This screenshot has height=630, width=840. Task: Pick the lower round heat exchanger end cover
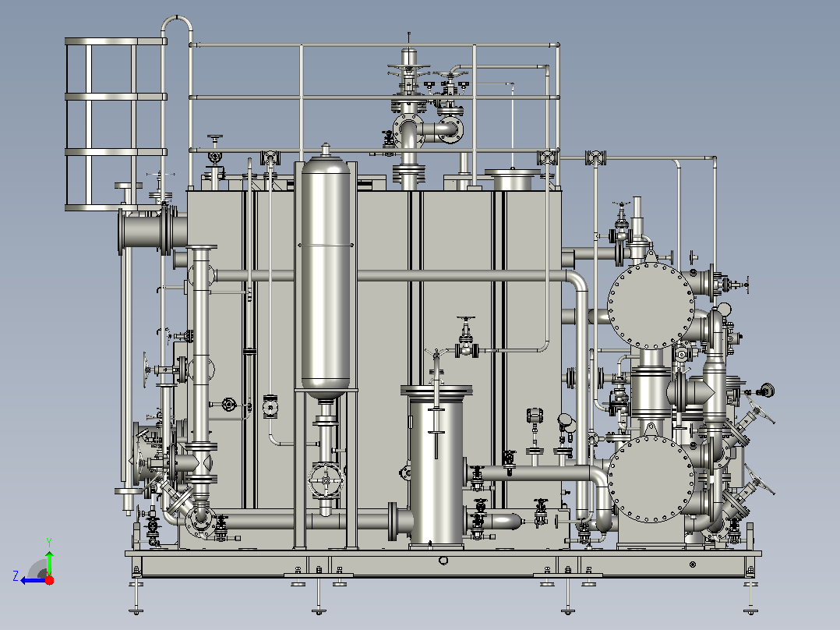[x=651, y=479]
